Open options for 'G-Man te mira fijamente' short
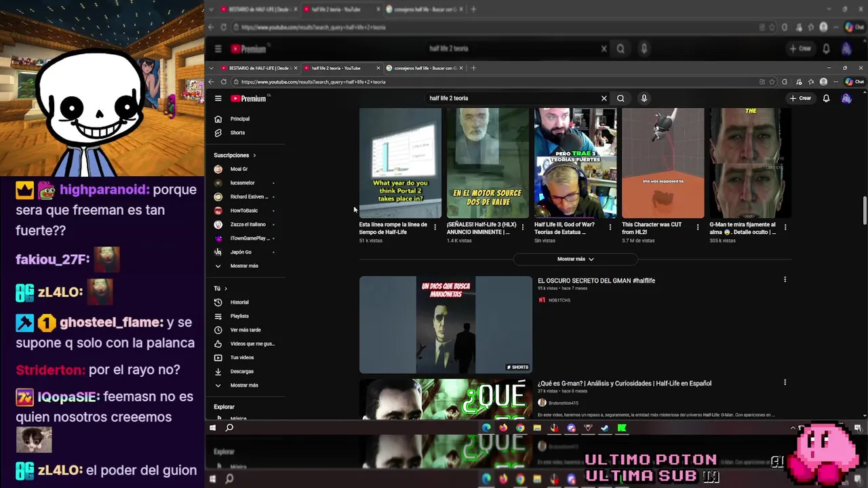This screenshot has height=488, width=868. click(x=785, y=227)
